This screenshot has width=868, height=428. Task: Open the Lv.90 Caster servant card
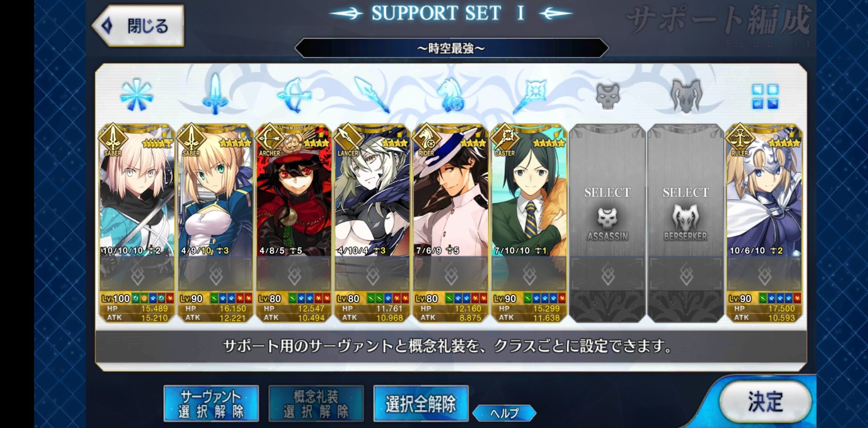pyautogui.click(x=529, y=223)
